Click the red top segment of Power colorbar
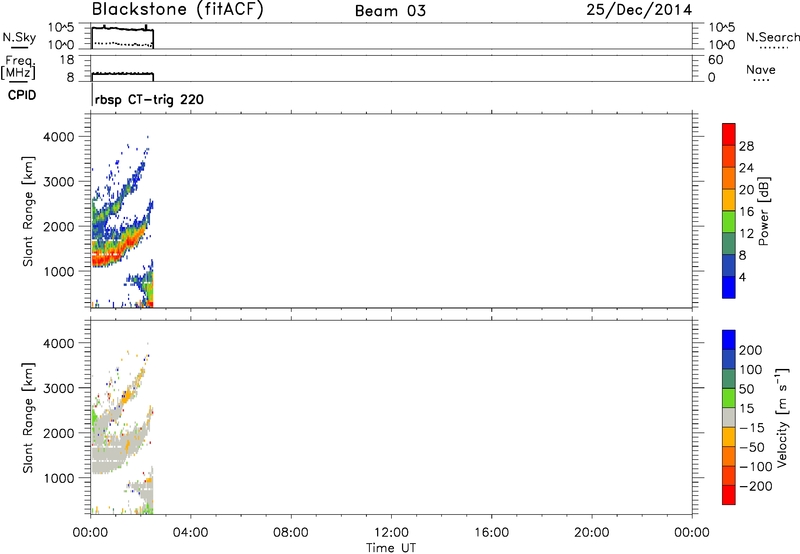The image size is (800, 554). click(729, 134)
